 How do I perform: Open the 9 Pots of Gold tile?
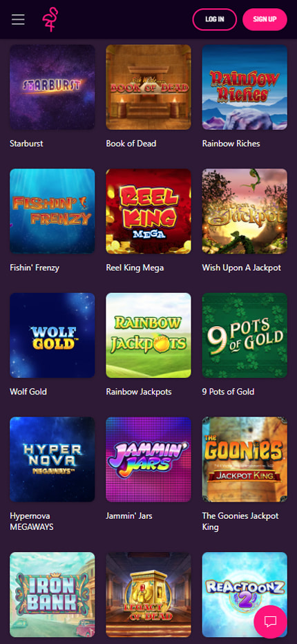pyautogui.click(x=245, y=335)
